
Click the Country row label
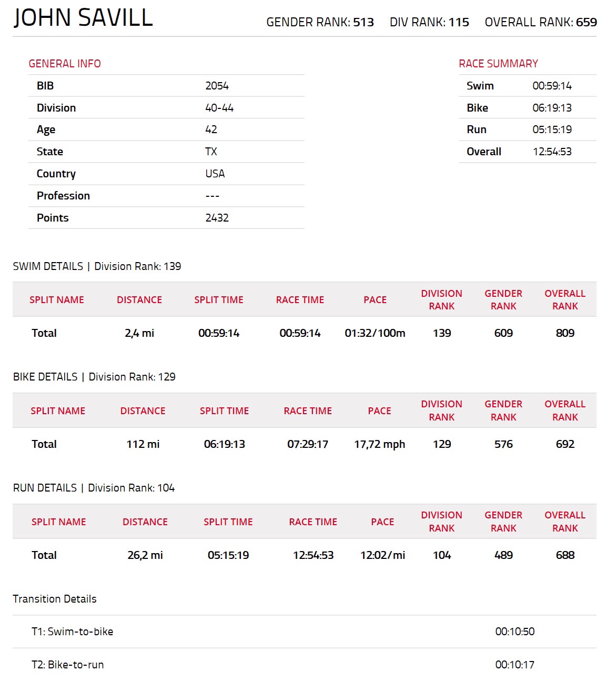56,174
